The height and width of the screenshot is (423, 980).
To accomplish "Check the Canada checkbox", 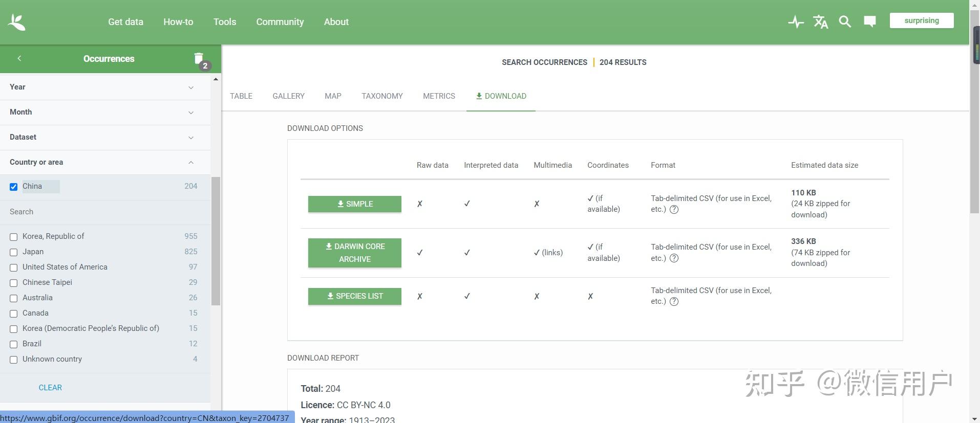I will point(14,314).
